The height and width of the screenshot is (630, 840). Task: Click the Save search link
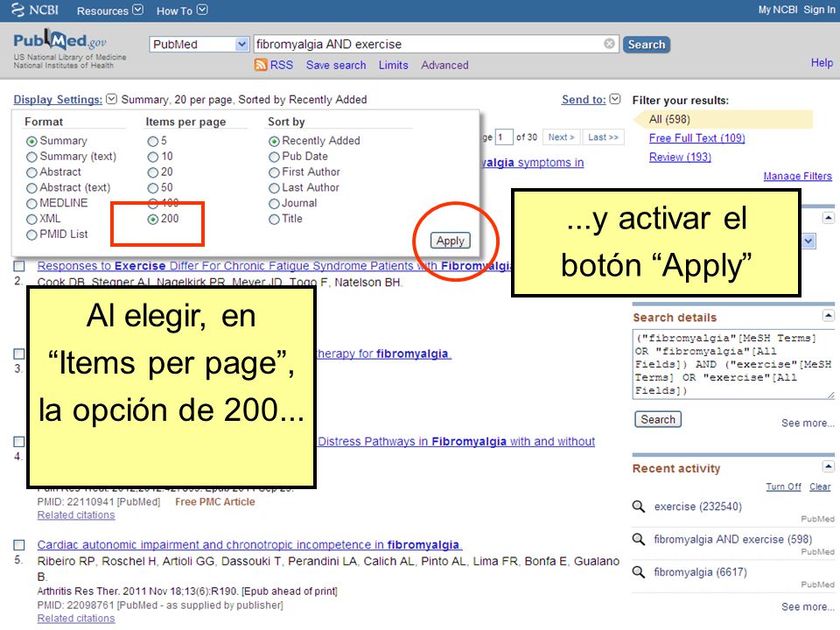(x=336, y=65)
